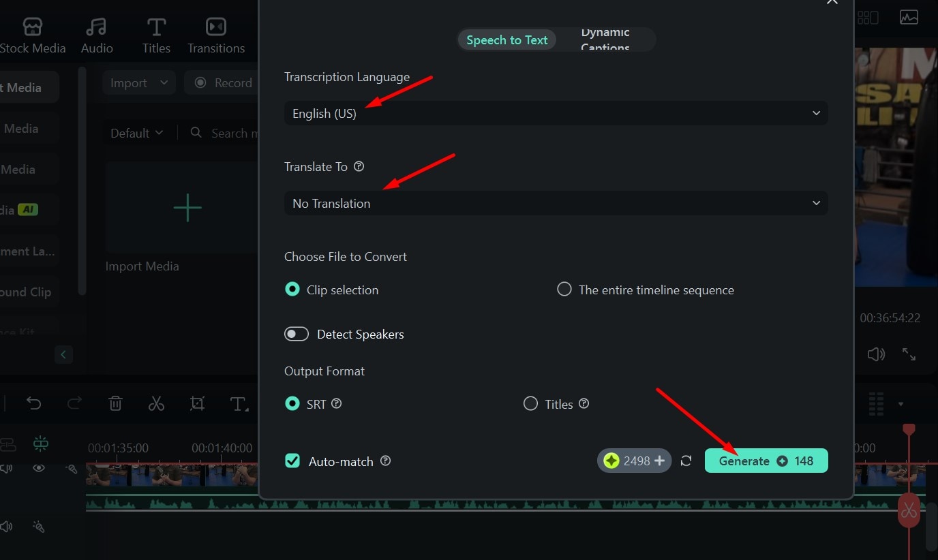Open the Transitions tab
938x560 pixels.
(216, 36)
